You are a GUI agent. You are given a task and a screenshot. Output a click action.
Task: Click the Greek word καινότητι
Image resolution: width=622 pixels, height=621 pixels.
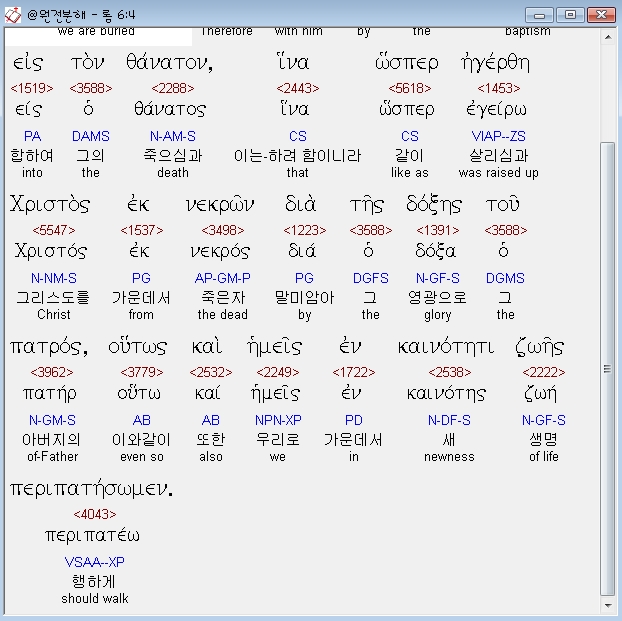tap(446, 347)
